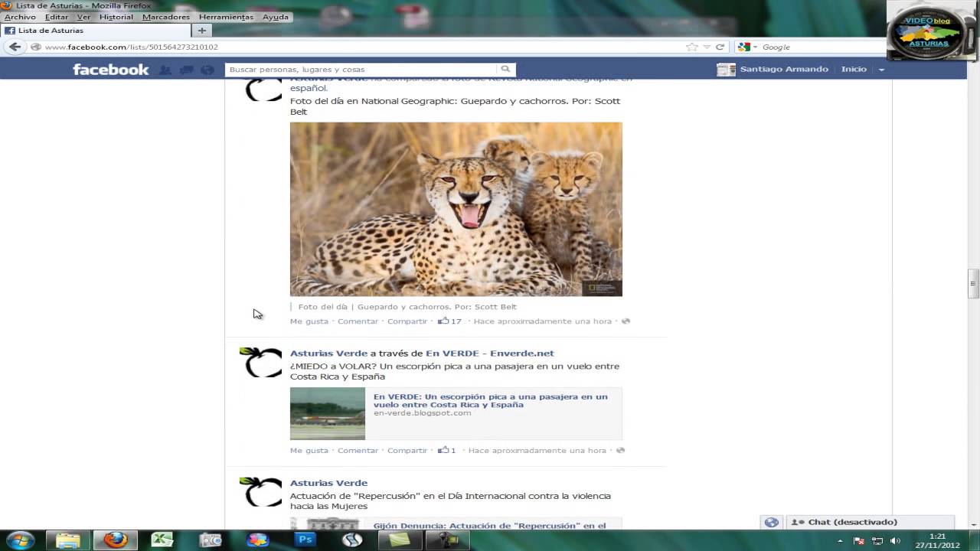Open the cheetah post's 'Hace aproximadamente una hora' timestamp

point(543,321)
